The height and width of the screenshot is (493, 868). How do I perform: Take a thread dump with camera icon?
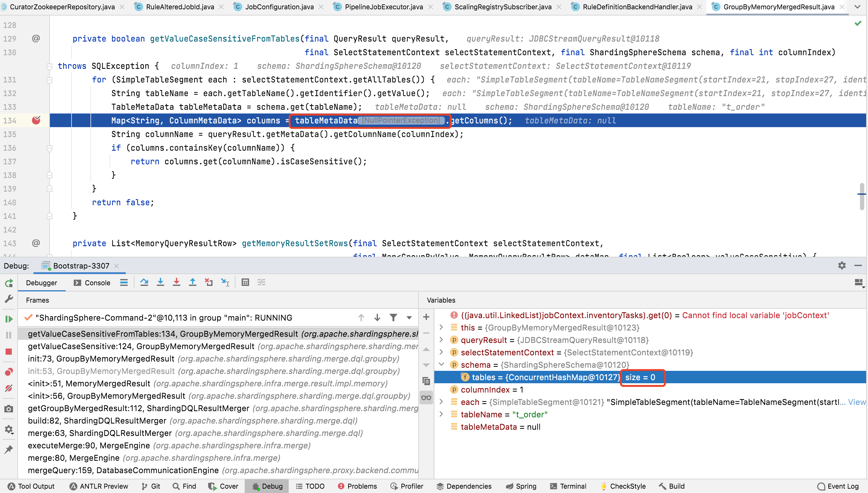pyautogui.click(x=8, y=409)
